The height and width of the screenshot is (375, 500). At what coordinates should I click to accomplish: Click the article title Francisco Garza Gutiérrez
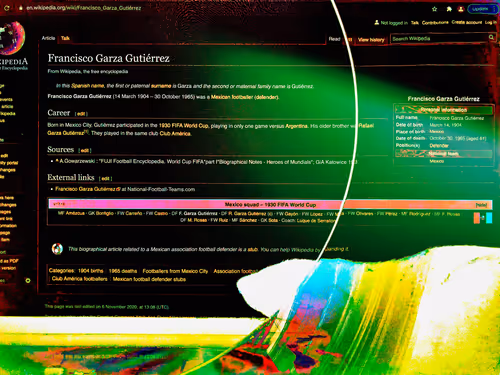(x=109, y=58)
